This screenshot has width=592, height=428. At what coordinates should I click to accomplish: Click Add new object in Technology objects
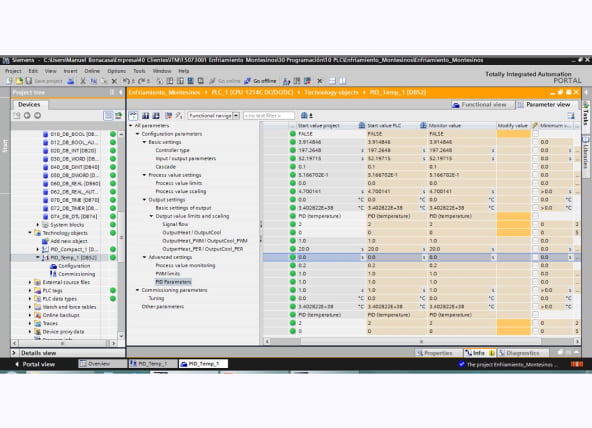pyautogui.click(x=69, y=241)
